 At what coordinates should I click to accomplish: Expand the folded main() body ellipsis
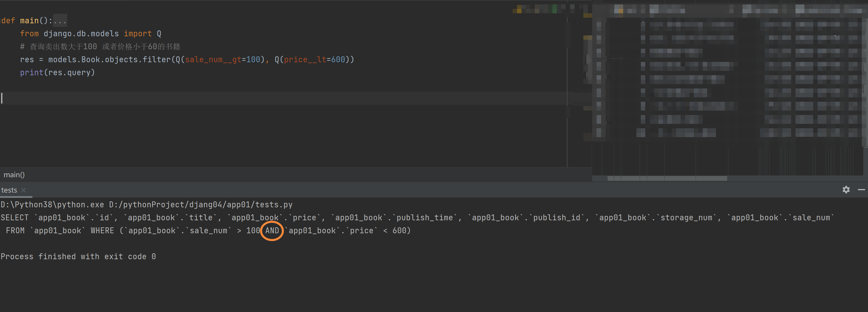[x=60, y=21]
